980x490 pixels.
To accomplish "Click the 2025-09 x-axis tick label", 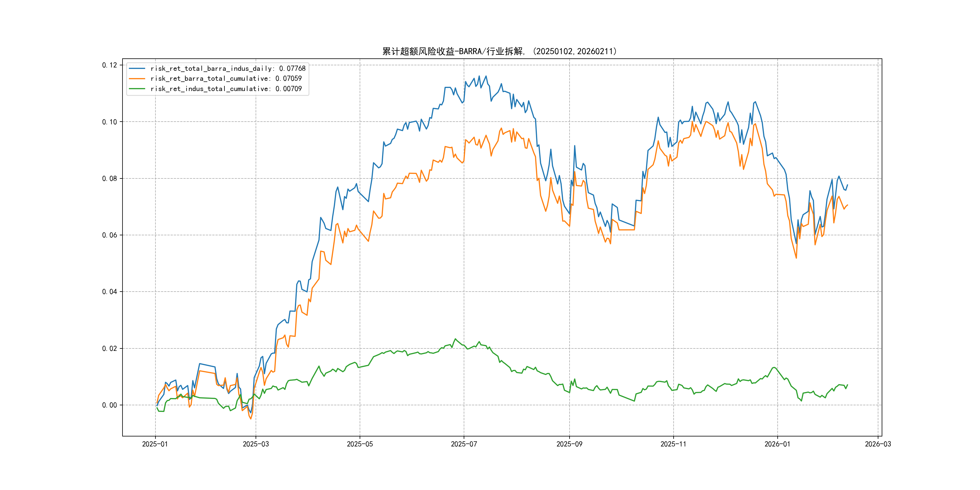I will click(569, 444).
